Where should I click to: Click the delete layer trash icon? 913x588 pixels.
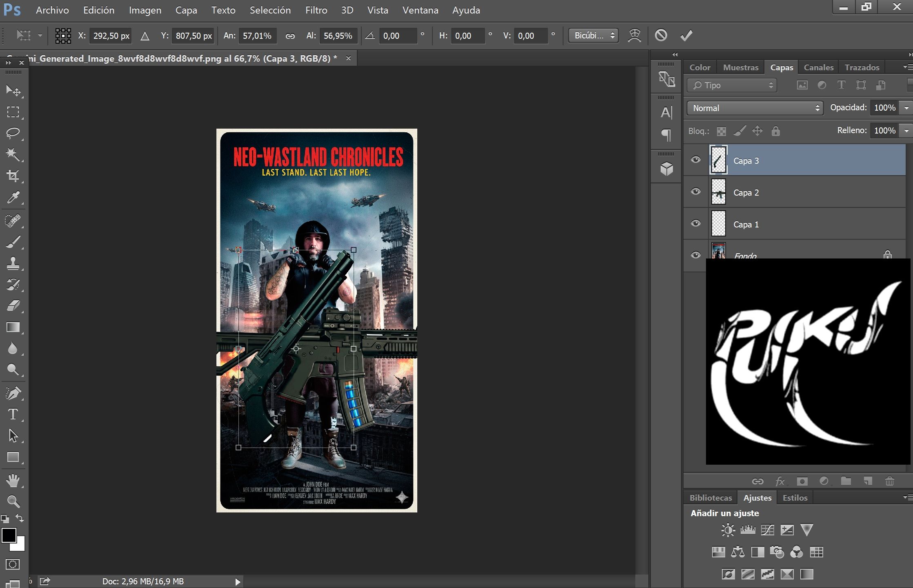coord(890,481)
